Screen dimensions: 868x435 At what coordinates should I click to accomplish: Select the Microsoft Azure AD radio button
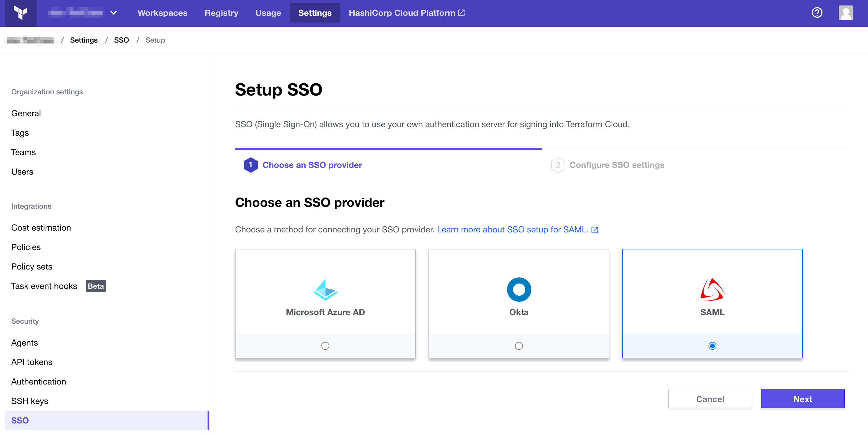[325, 346]
